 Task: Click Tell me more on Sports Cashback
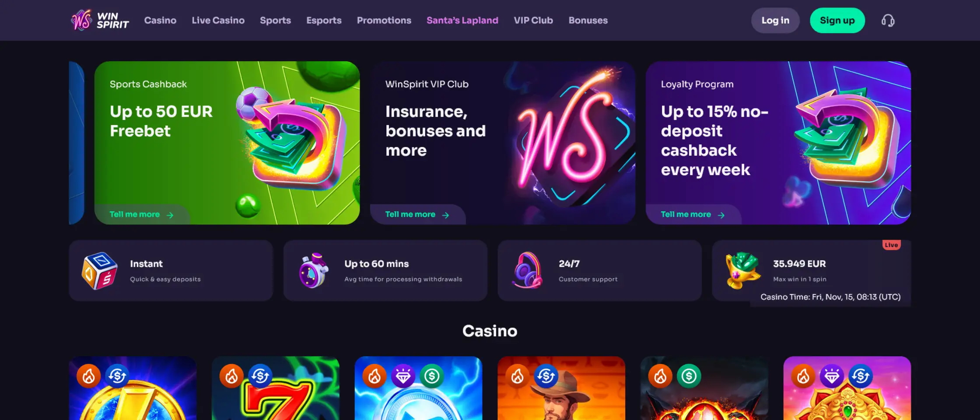[142, 214]
